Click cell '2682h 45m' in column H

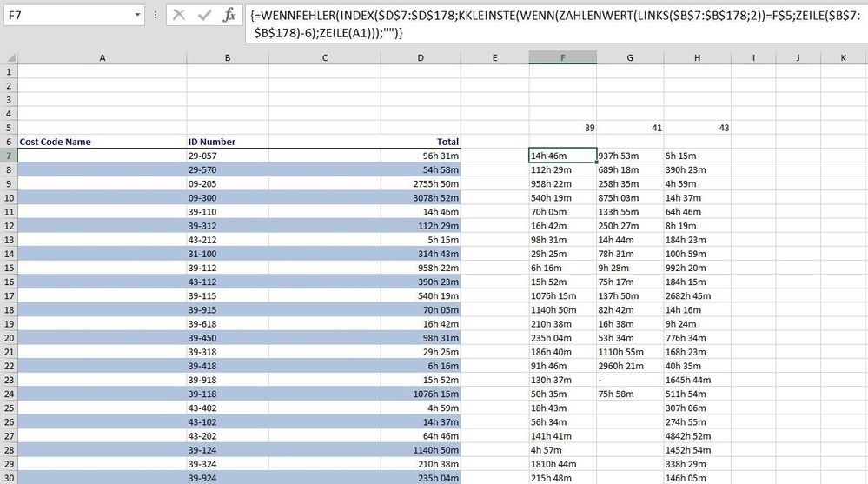(698, 295)
